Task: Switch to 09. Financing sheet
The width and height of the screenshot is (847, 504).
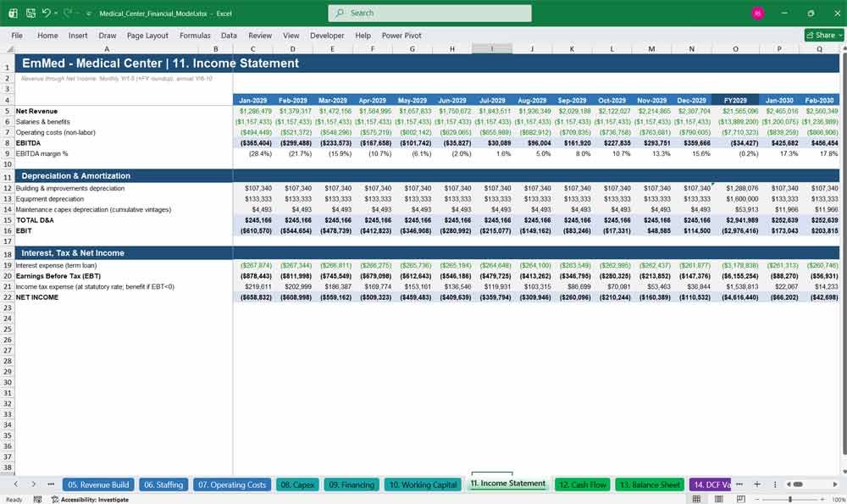Action: pos(352,485)
